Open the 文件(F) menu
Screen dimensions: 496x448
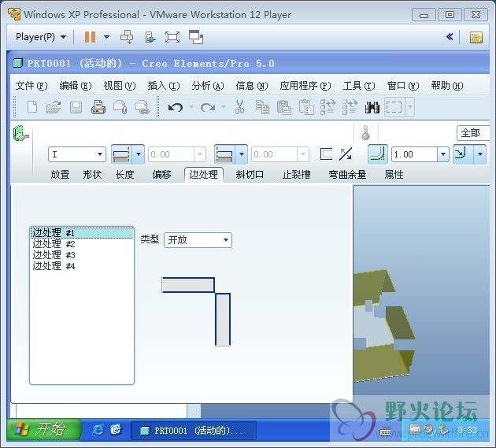31,86
